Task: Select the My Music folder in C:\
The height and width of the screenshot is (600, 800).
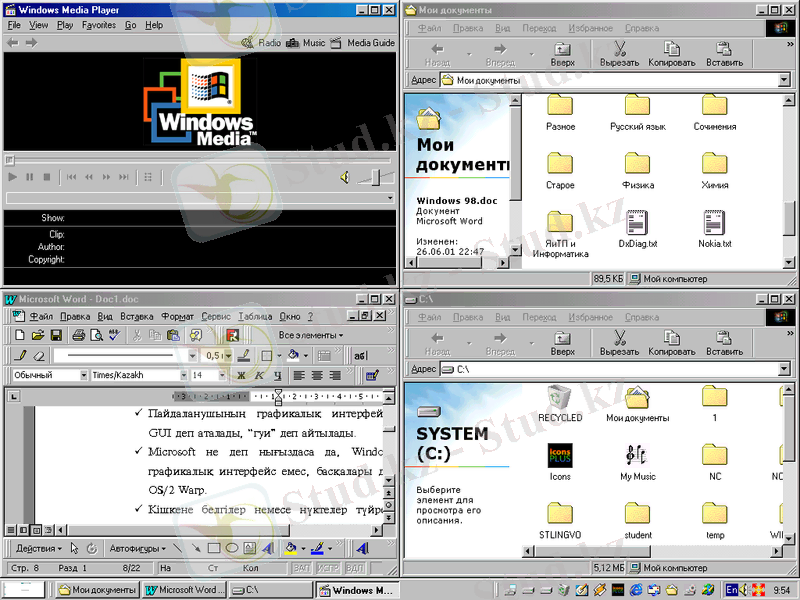Action: 638,462
